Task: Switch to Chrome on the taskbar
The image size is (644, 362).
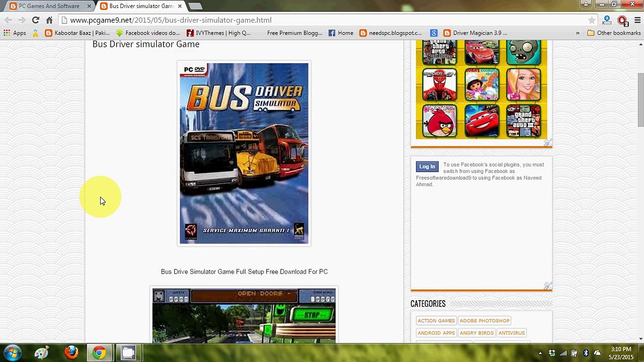Action: pos(99,353)
